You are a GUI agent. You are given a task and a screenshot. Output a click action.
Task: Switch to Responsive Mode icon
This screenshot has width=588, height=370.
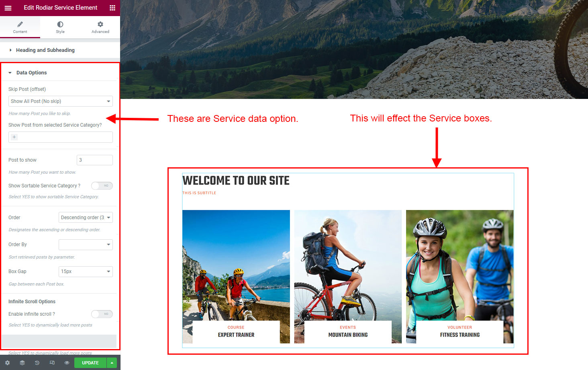(x=52, y=363)
